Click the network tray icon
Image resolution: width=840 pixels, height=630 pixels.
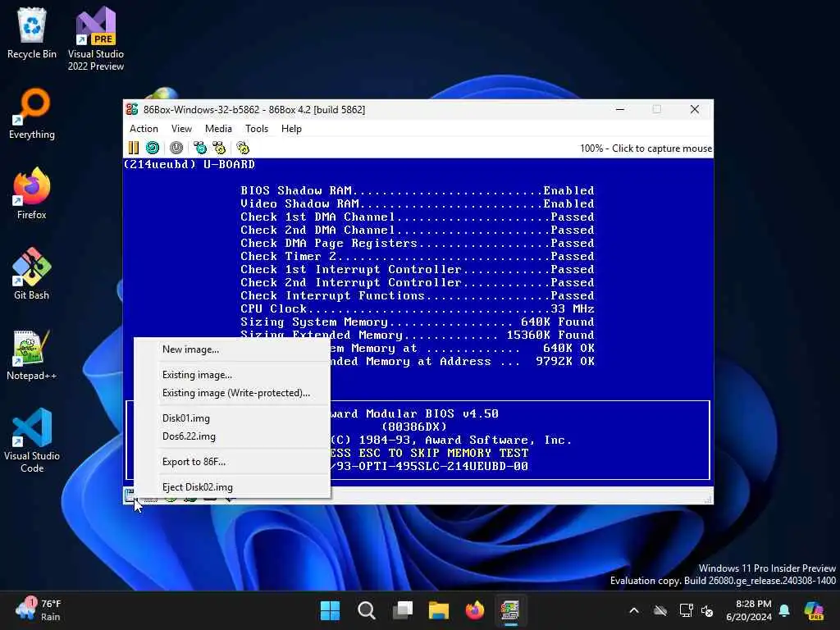687,610
